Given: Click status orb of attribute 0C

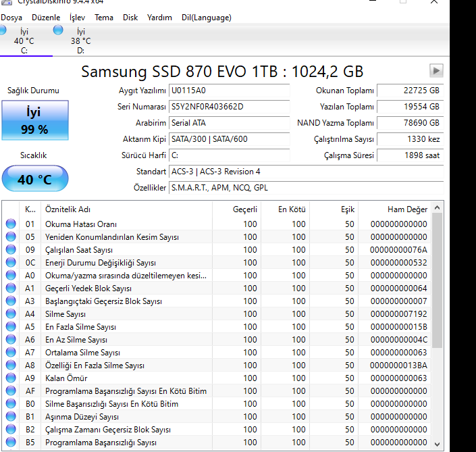Looking at the screenshot, I should click(x=11, y=262).
